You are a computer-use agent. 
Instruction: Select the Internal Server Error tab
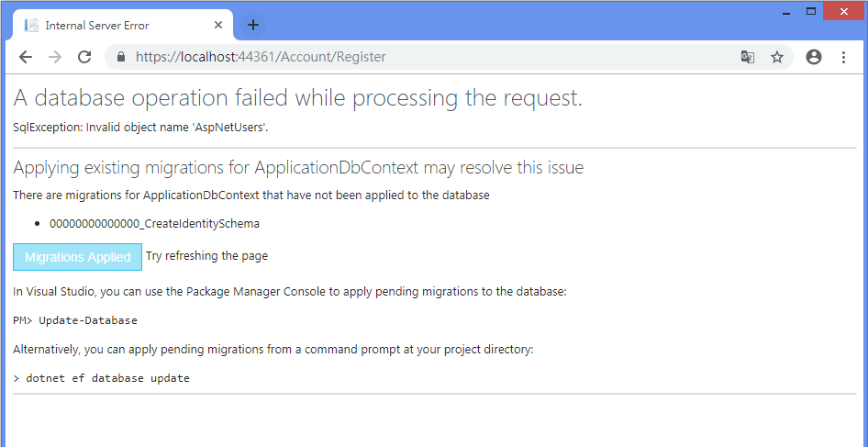click(110, 25)
